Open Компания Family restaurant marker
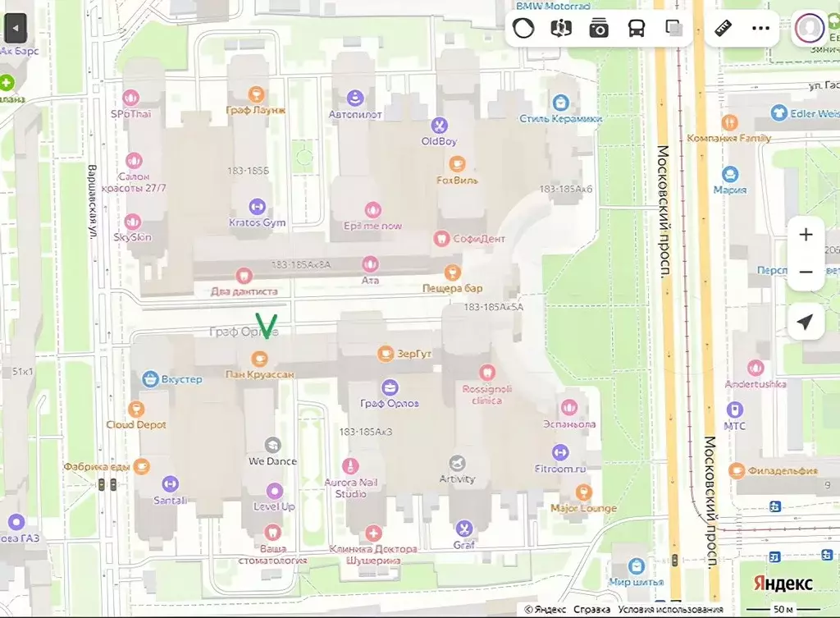Viewport: 840px width, 618px height. click(729, 122)
